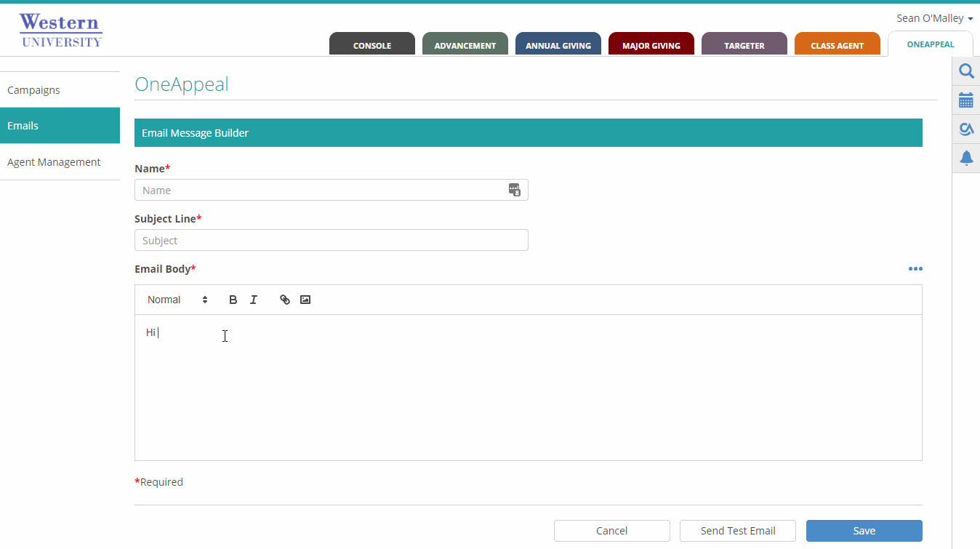Click the merge field icon in the Name box

point(515,189)
